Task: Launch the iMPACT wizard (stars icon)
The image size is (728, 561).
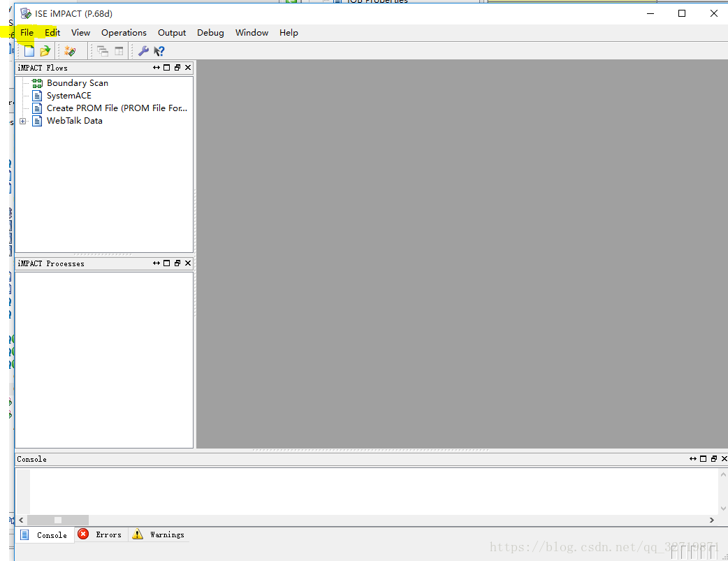Action: [70, 51]
